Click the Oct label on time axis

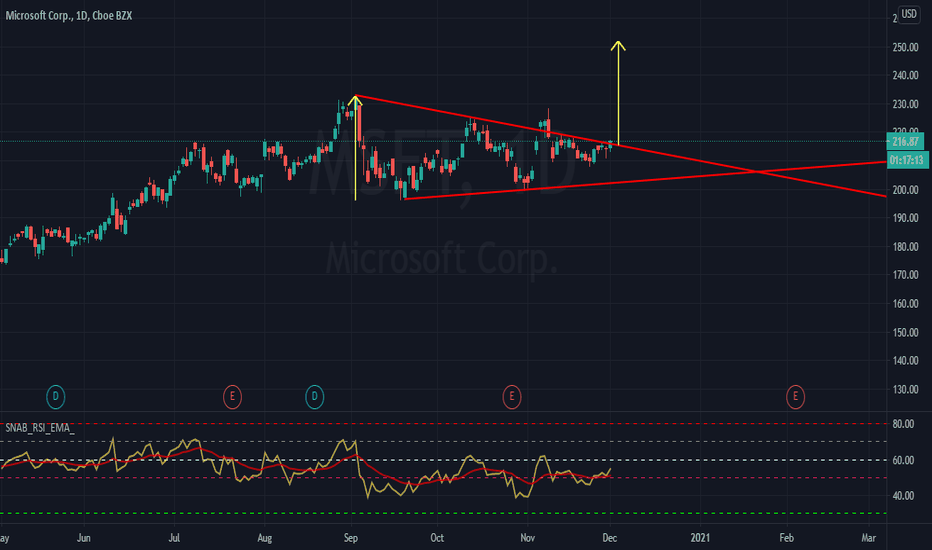tap(437, 538)
